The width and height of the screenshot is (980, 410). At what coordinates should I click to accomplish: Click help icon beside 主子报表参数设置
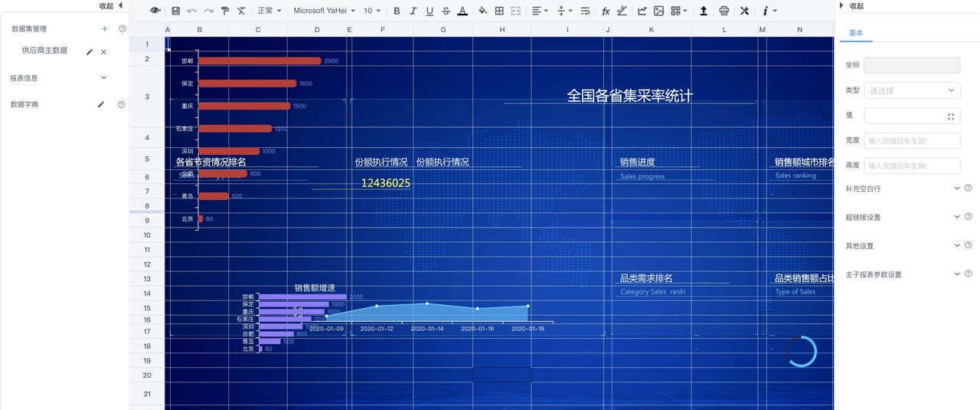(969, 274)
